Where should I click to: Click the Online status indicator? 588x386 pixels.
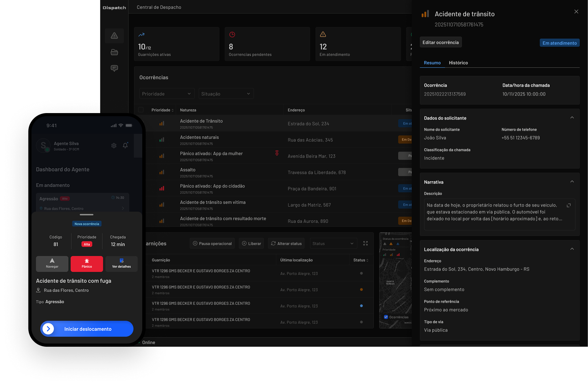click(x=146, y=342)
